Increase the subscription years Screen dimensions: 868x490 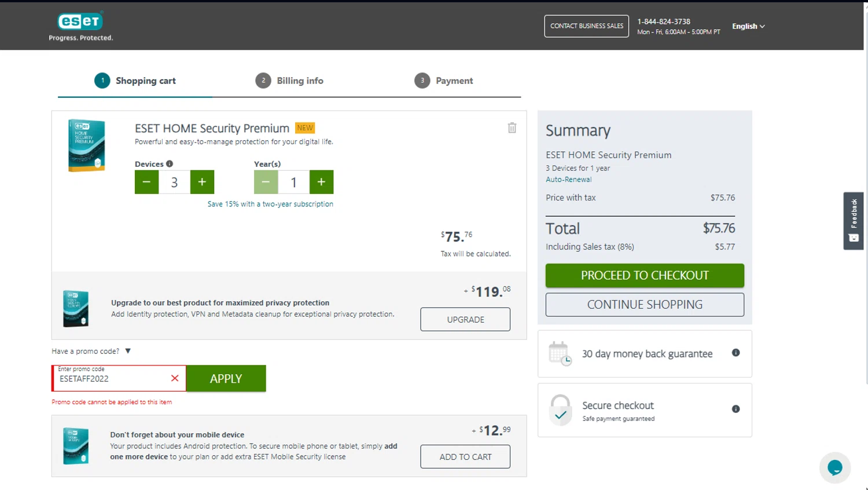point(321,182)
